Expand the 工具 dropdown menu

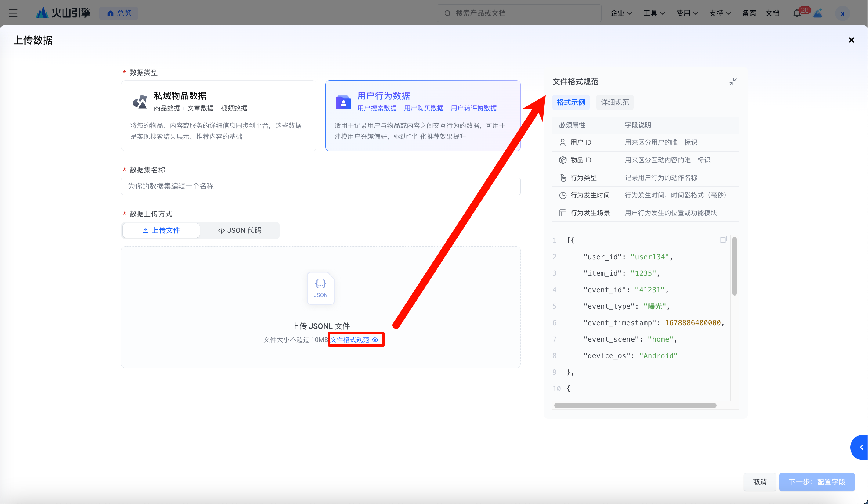point(654,13)
